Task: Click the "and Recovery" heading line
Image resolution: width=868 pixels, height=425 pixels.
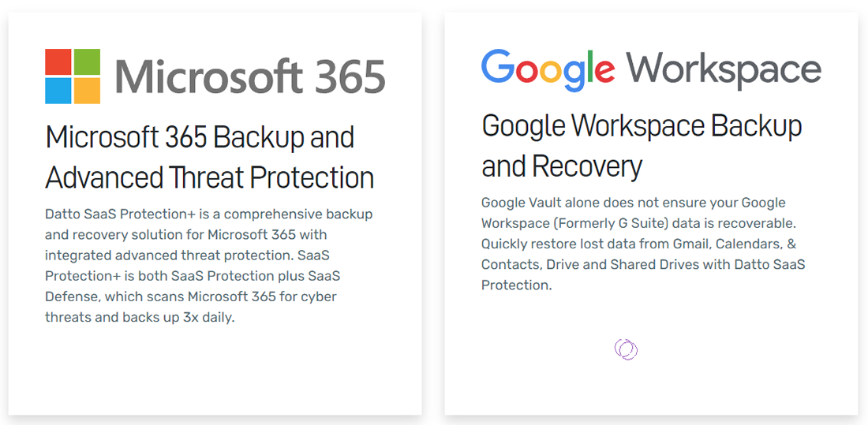Action: click(x=562, y=166)
